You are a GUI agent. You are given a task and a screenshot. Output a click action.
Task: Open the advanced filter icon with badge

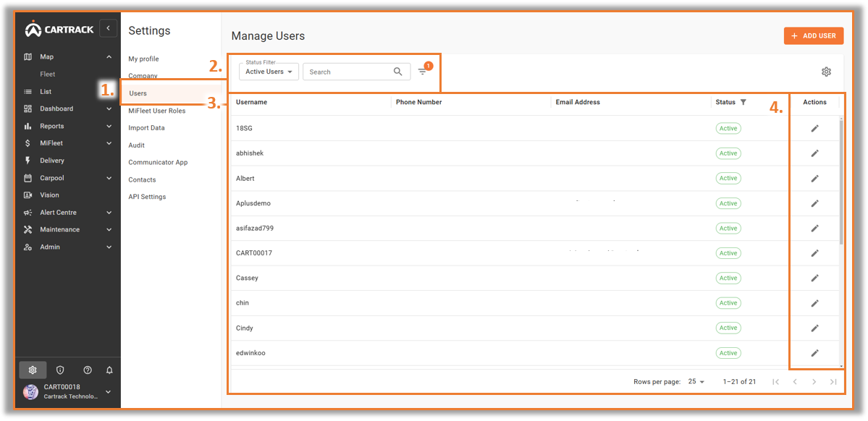424,70
